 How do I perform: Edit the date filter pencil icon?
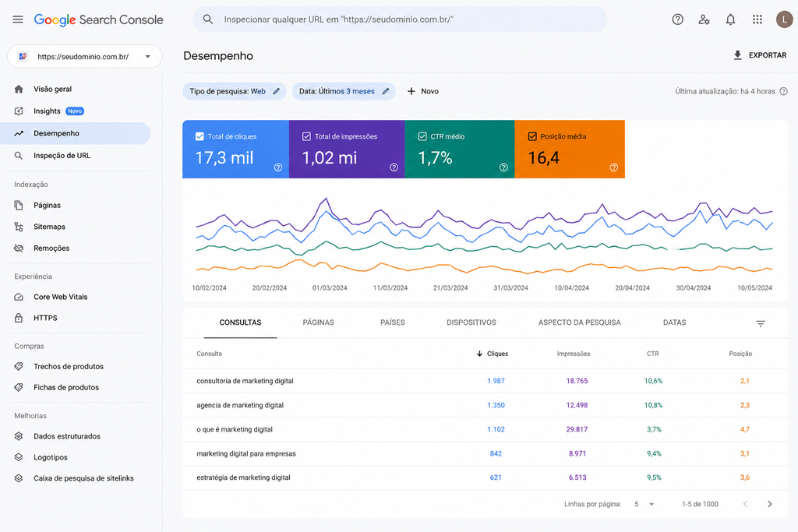386,91
